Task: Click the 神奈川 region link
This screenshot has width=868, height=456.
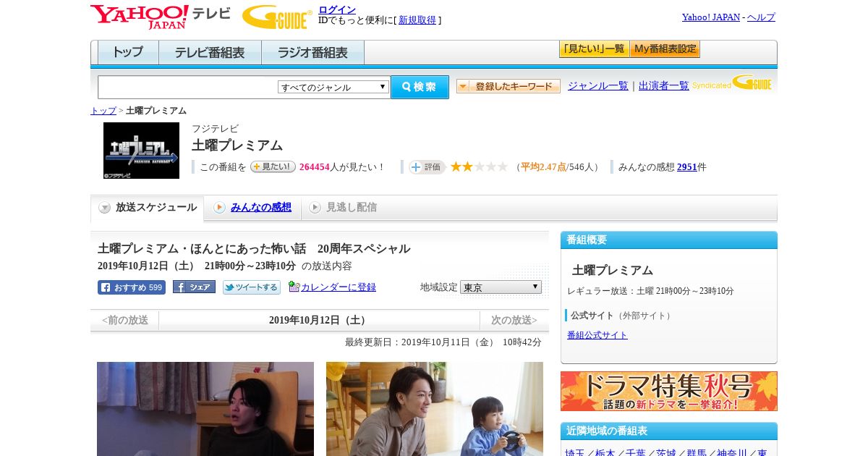Action: point(732,453)
